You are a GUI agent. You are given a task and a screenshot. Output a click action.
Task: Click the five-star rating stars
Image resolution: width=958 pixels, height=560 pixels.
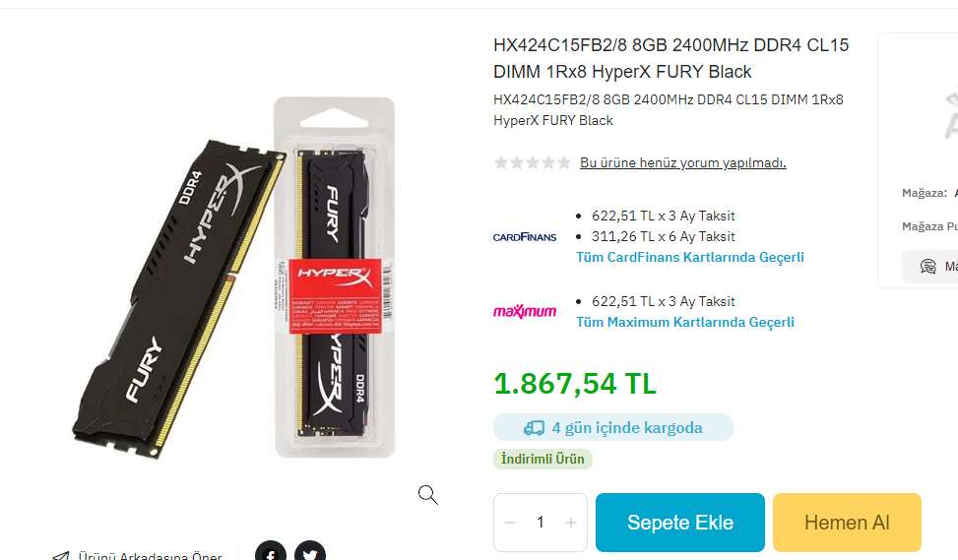pos(532,162)
